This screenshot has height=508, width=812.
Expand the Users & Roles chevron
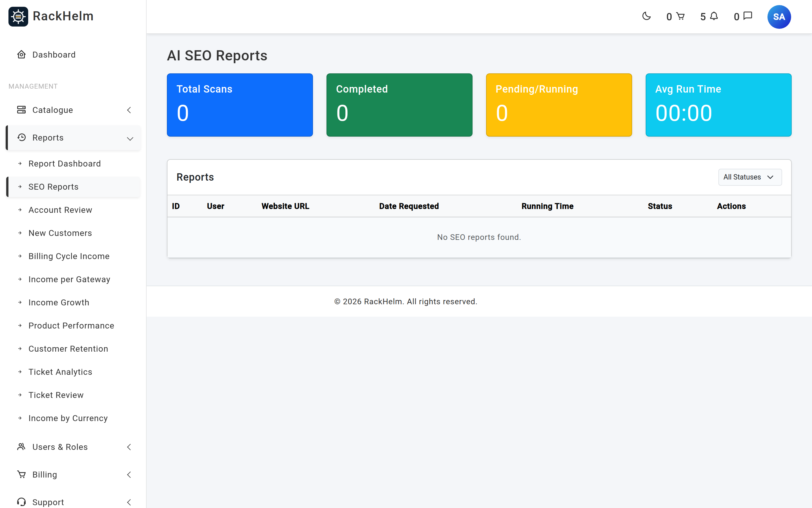point(129,447)
